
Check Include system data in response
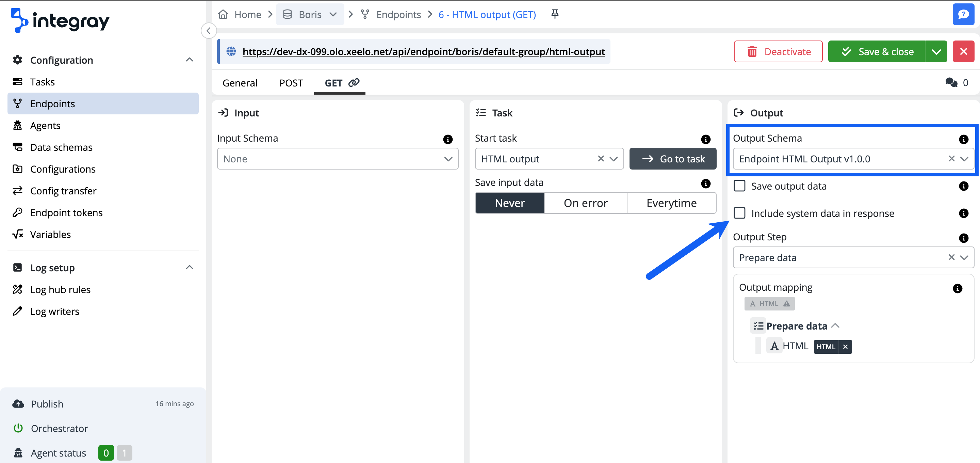click(x=739, y=213)
